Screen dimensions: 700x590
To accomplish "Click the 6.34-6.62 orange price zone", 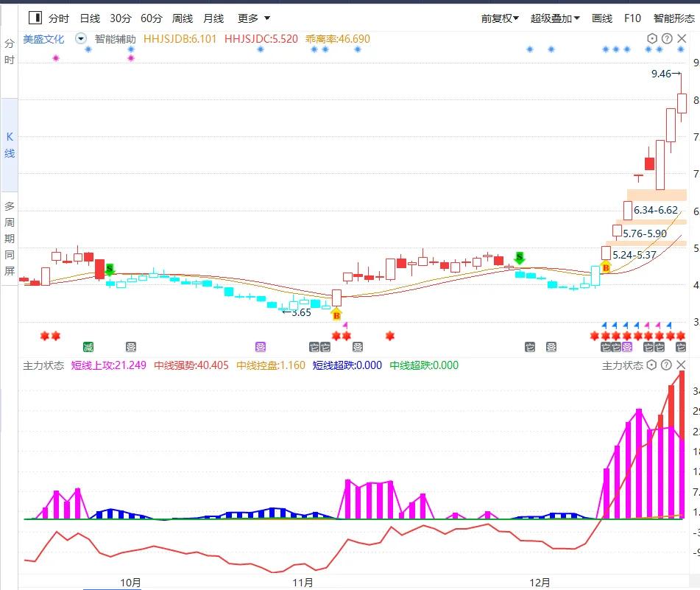I will click(x=656, y=210).
